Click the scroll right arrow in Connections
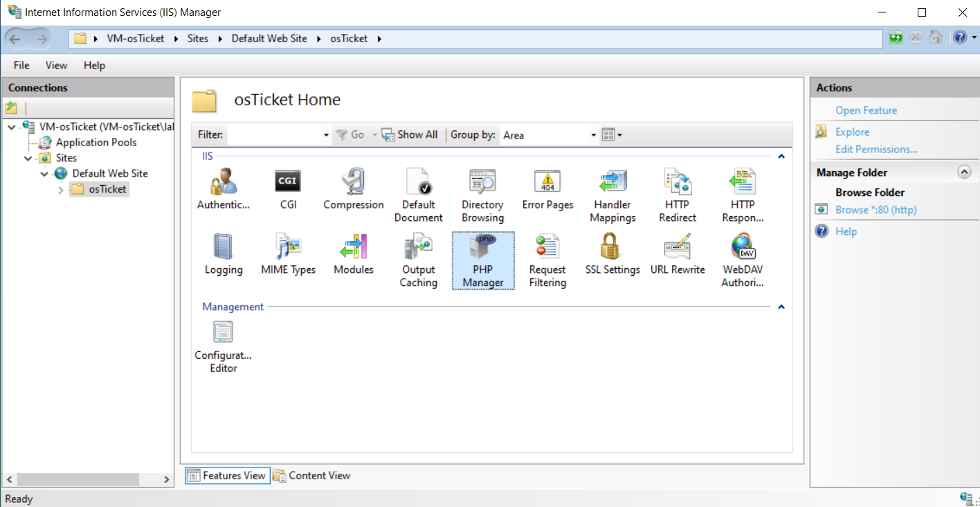The width and height of the screenshot is (980, 507). click(167, 479)
